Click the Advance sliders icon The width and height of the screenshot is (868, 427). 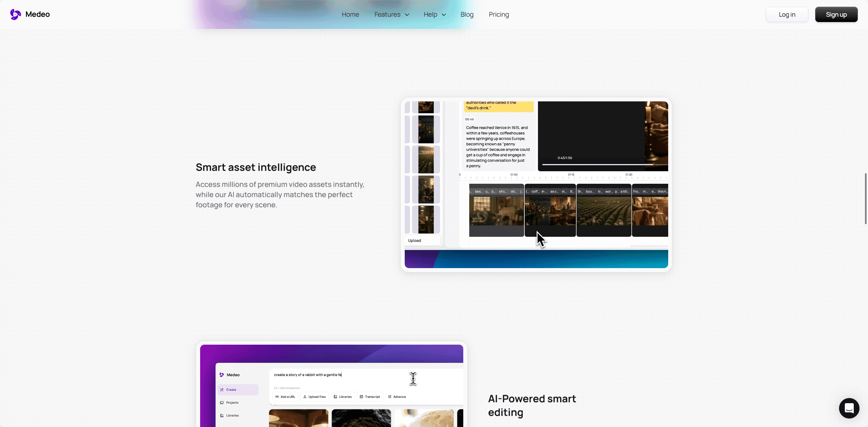390,397
